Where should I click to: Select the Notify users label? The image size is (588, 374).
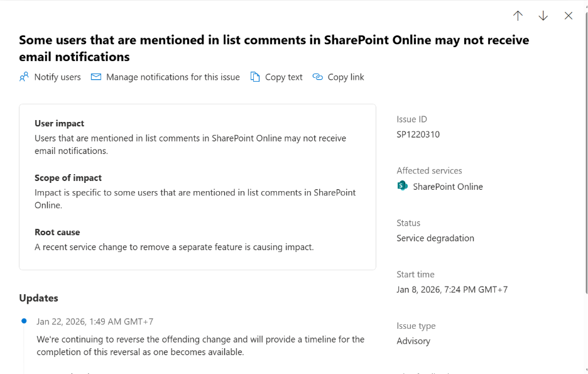pos(57,77)
